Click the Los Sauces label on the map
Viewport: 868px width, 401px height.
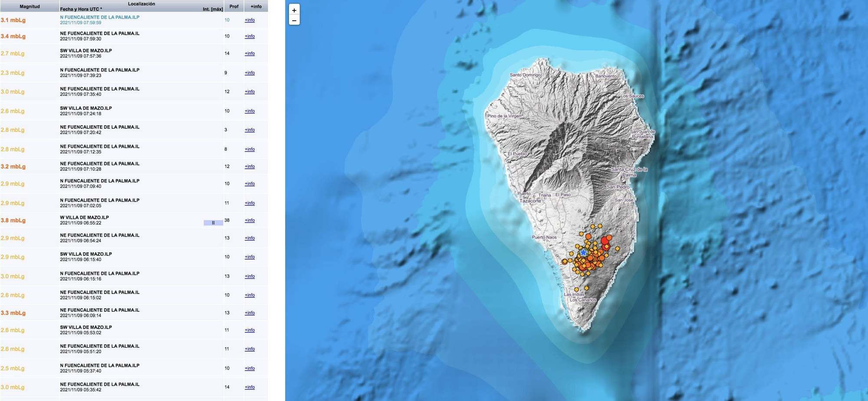coord(632,96)
